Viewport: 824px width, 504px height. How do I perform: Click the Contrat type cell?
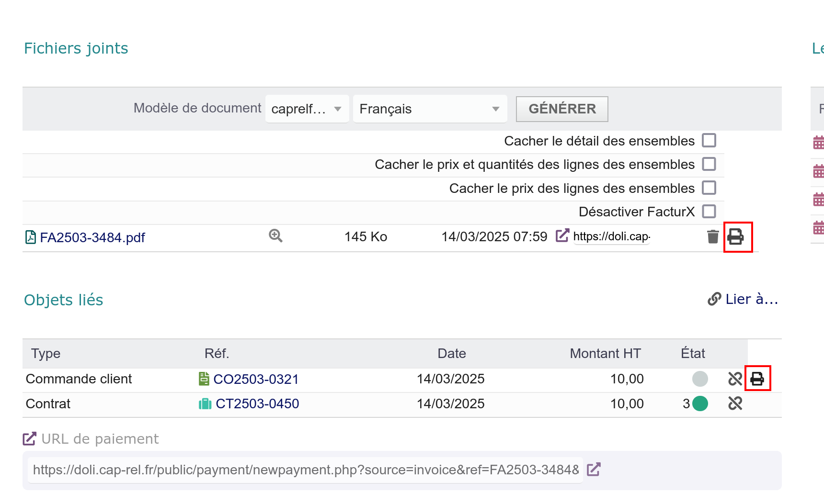point(48,403)
